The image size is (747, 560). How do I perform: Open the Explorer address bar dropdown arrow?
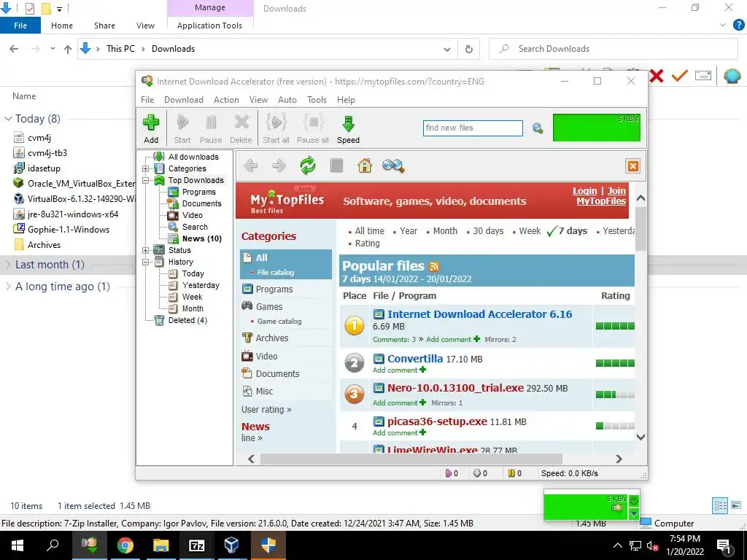(x=447, y=49)
